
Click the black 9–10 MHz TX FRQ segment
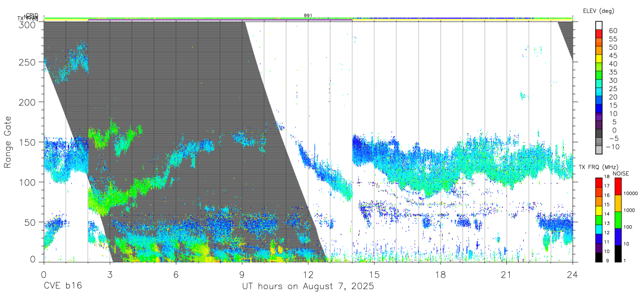point(598,257)
